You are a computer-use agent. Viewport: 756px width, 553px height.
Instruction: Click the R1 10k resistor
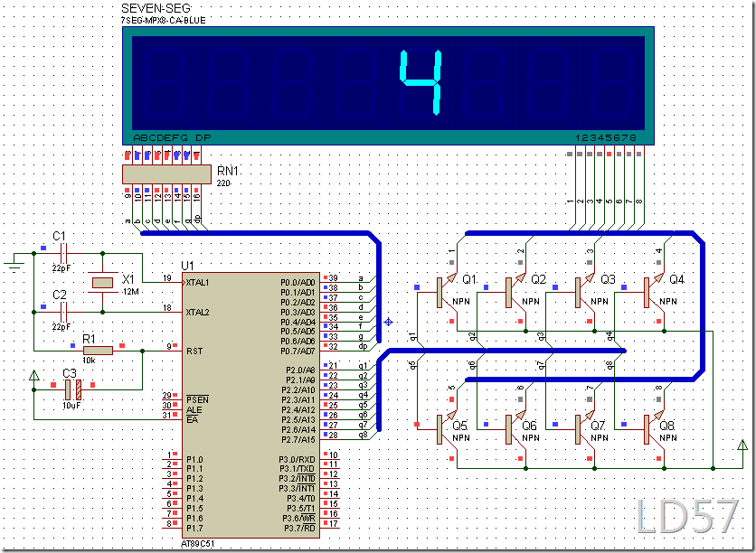tap(97, 350)
